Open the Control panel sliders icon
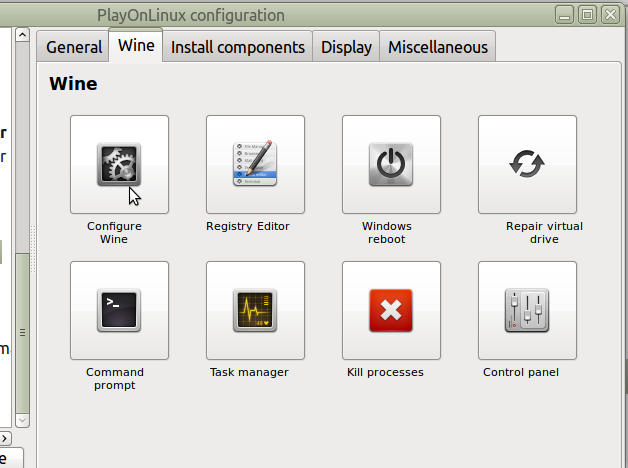The height and width of the screenshot is (468, 628). pyautogui.click(x=527, y=310)
